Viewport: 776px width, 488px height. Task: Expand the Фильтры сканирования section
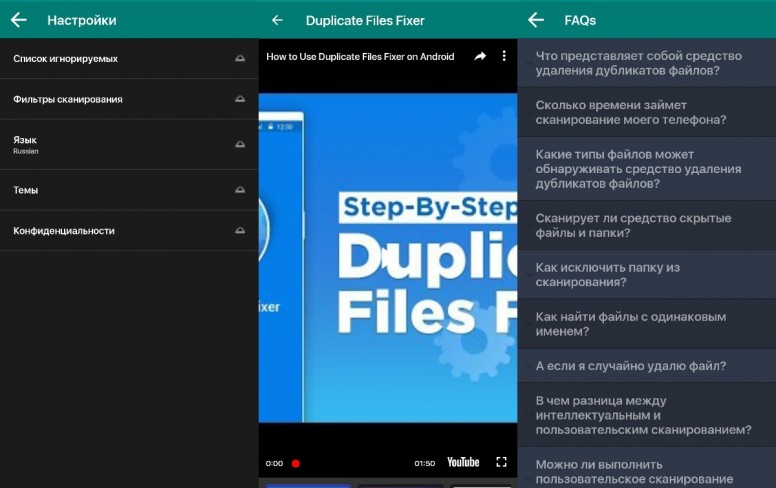(x=239, y=100)
